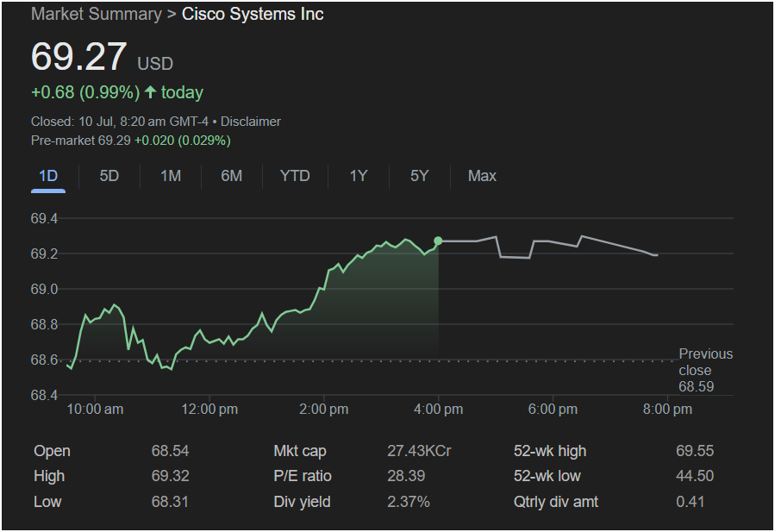This screenshot has width=775, height=532.
Task: Click the green up arrow icon
Action: pos(151,92)
